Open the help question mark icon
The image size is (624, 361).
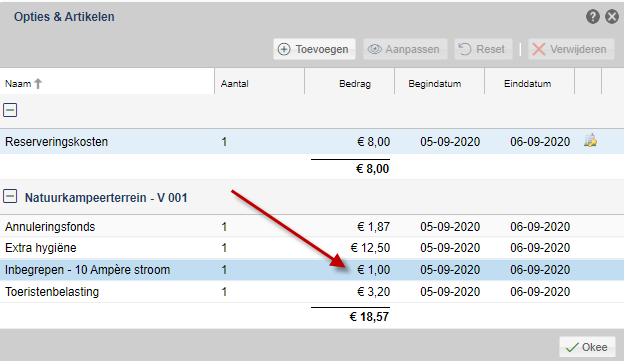click(593, 17)
